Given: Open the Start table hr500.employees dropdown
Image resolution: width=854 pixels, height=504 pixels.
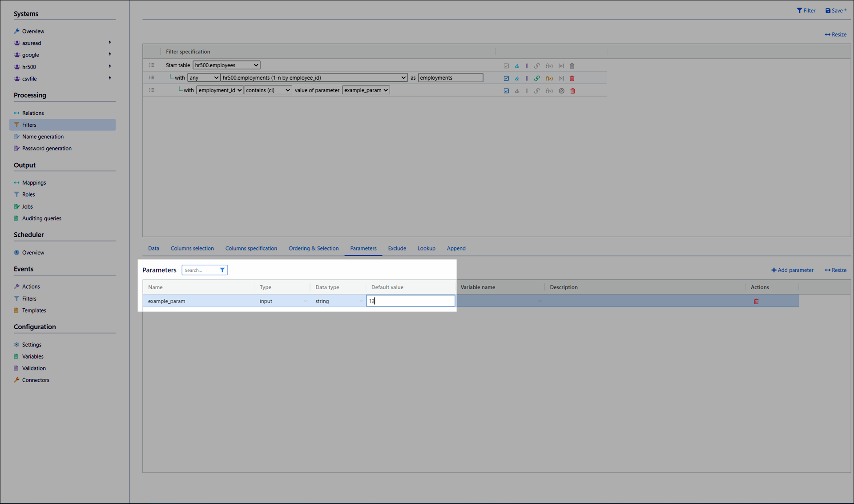Looking at the screenshot, I should pyautogui.click(x=226, y=65).
